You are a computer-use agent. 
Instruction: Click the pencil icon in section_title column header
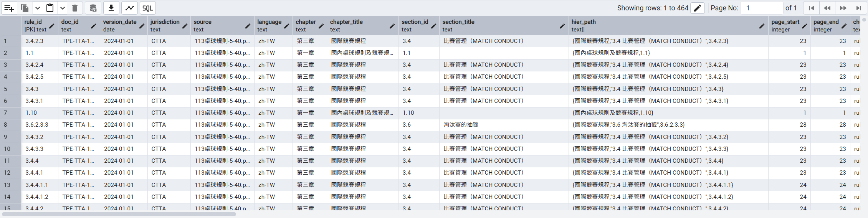point(562,26)
